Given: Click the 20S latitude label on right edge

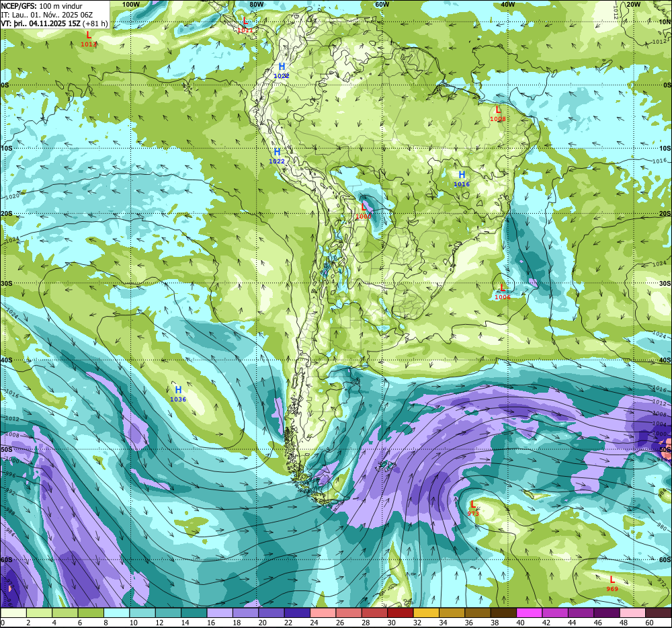Looking at the screenshot, I should tap(665, 213).
